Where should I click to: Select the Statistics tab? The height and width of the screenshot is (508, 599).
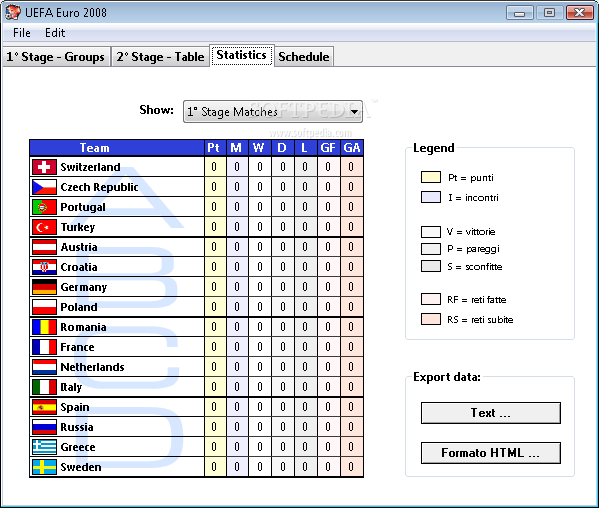pyautogui.click(x=241, y=55)
